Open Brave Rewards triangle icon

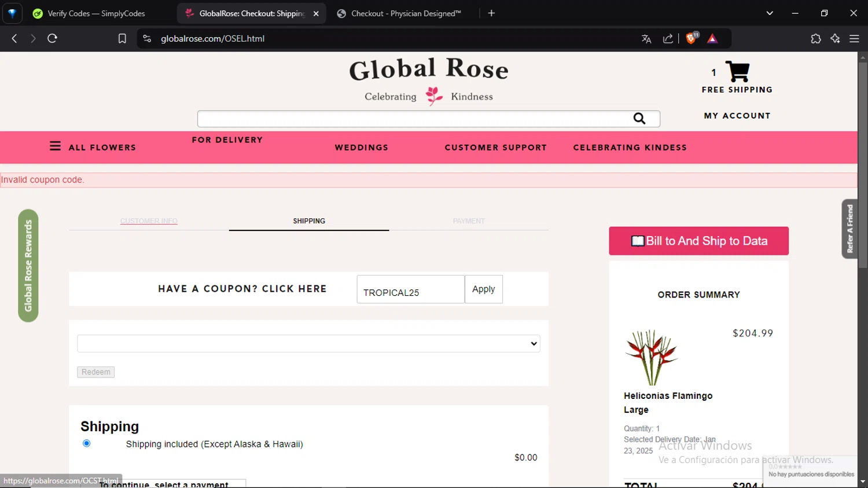coord(712,39)
